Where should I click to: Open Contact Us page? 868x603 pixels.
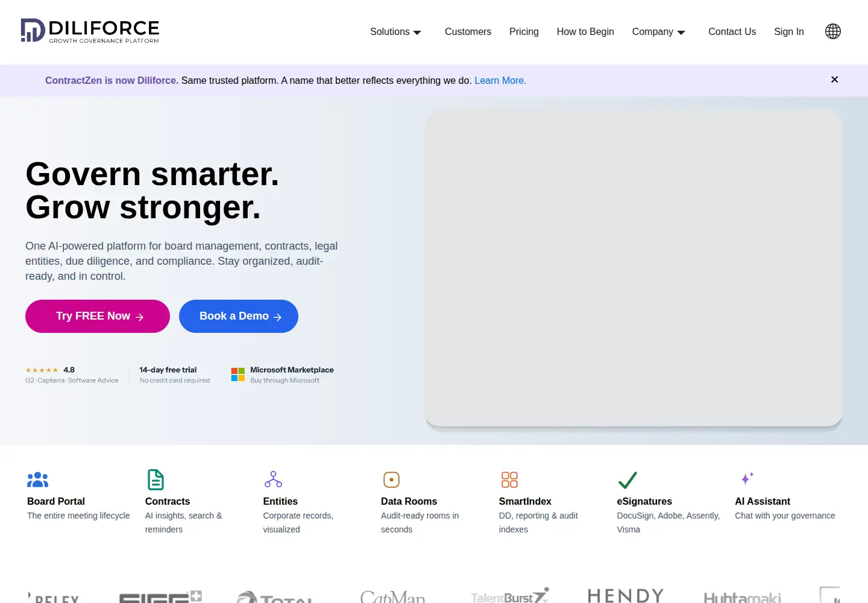click(732, 32)
